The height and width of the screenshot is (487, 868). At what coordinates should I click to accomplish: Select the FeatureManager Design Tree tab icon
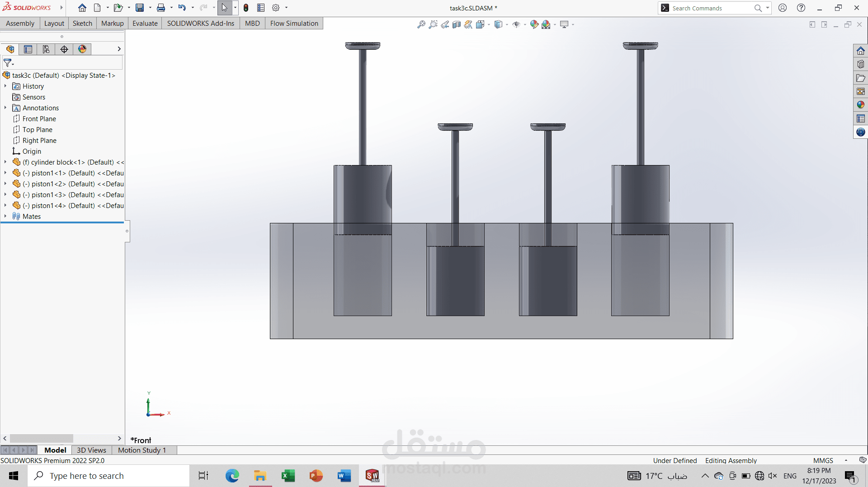click(x=10, y=49)
